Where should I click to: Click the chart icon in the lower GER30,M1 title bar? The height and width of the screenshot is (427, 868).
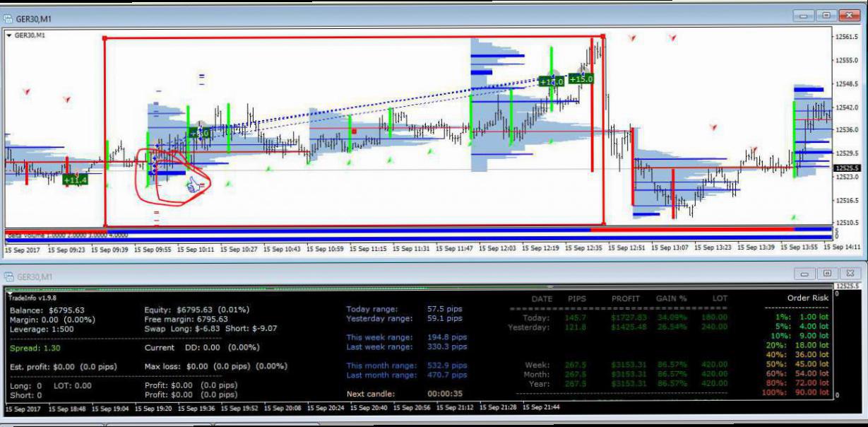8,276
